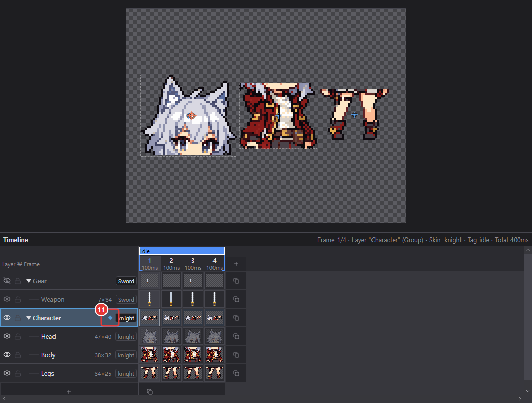
Task: Select Head cel in frame 4
Action: pos(215,336)
